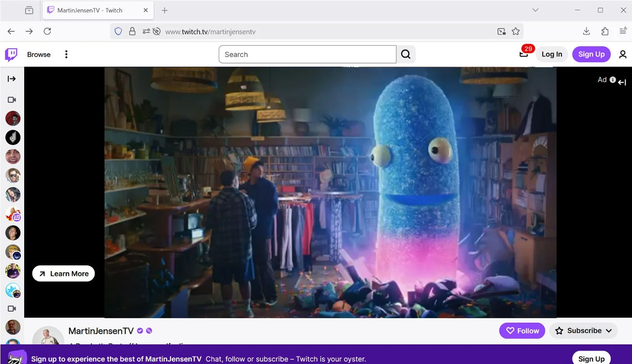Click the ad info icon next to Ad
The height and width of the screenshot is (364, 632).
tap(613, 80)
